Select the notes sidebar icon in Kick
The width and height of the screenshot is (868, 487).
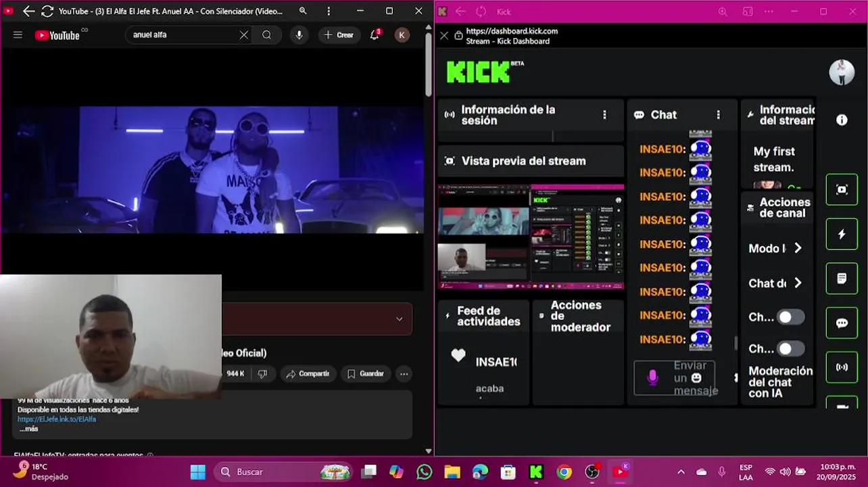tap(842, 279)
